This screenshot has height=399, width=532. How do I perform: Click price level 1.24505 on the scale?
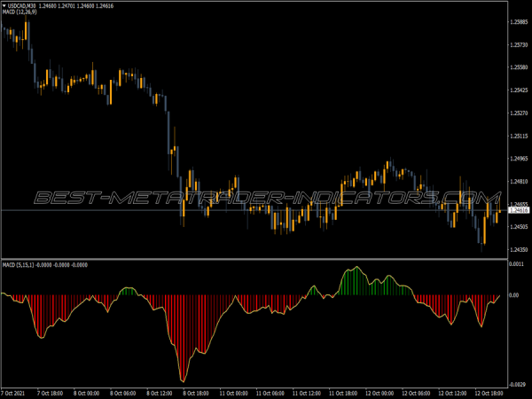tap(519, 227)
